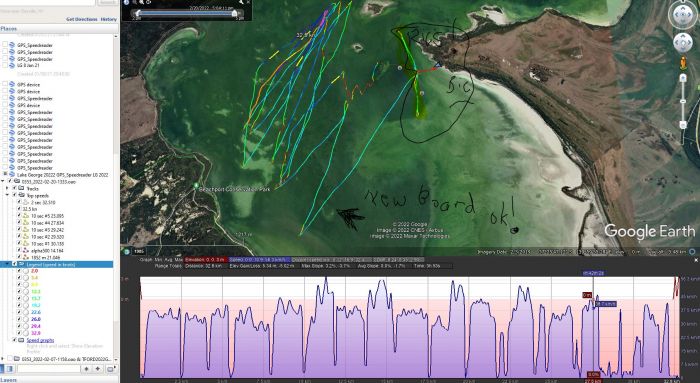Viewport: 700px width, 383px height.
Task: Collapse the Legend (speed in knots) folder
Action: (x=7, y=264)
